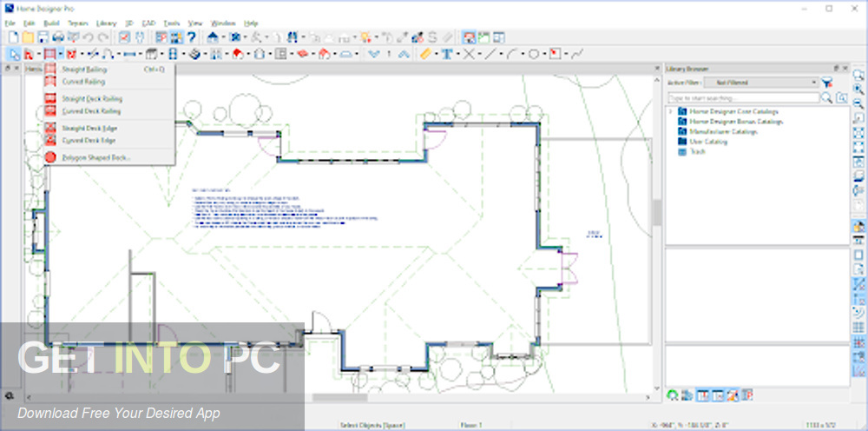Click the Library search input field
The width and height of the screenshot is (868, 431).
point(744,98)
